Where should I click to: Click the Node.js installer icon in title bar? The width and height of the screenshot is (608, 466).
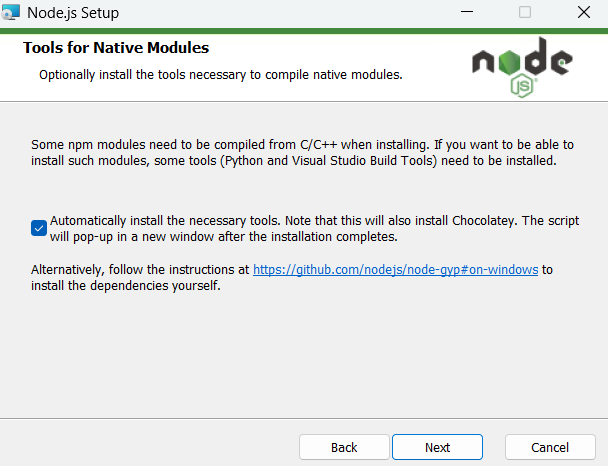click(x=11, y=12)
